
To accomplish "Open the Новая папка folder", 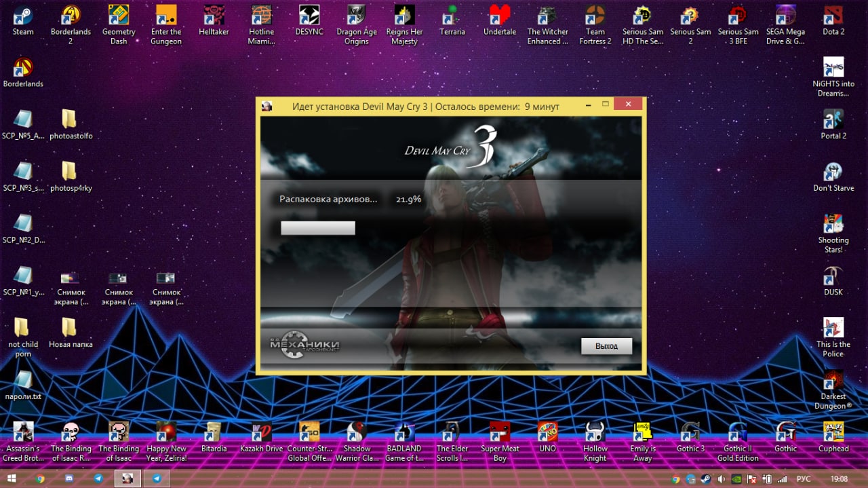I will (x=71, y=333).
